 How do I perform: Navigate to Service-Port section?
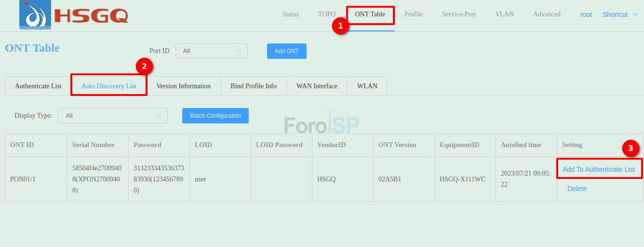pyautogui.click(x=458, y=14)
